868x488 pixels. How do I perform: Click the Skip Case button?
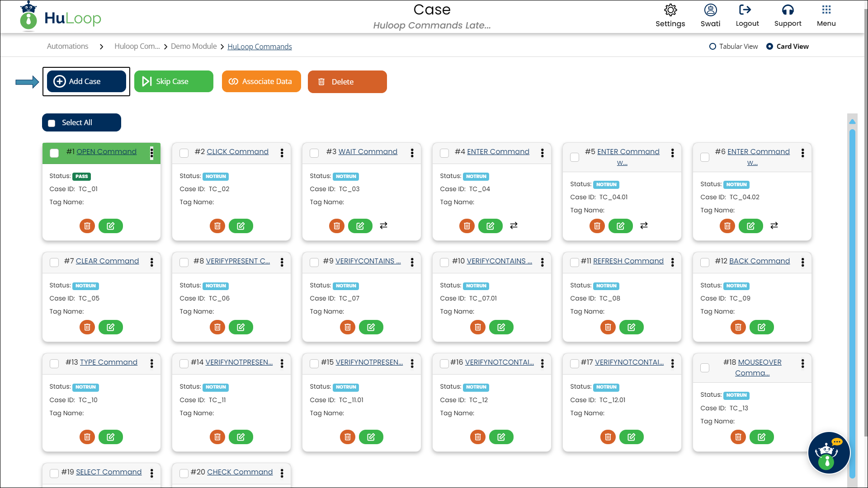point(174,81)
